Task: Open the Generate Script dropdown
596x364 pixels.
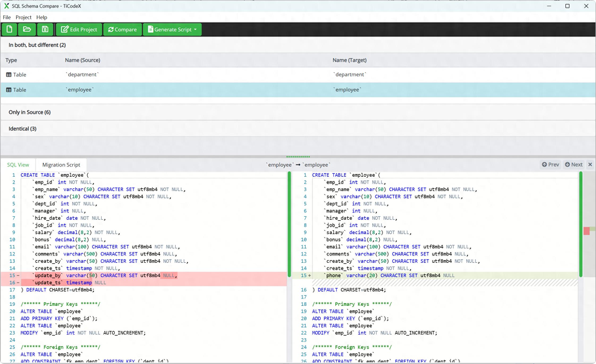Action: coord(196,29)
